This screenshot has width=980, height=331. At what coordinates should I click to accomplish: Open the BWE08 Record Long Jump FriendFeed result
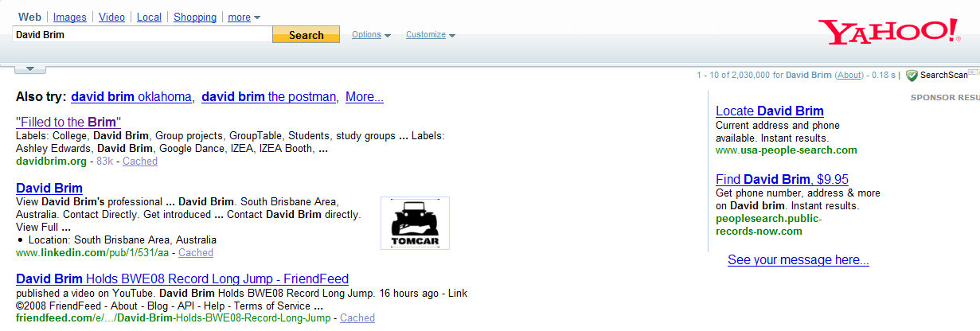[x=182, y=279]
